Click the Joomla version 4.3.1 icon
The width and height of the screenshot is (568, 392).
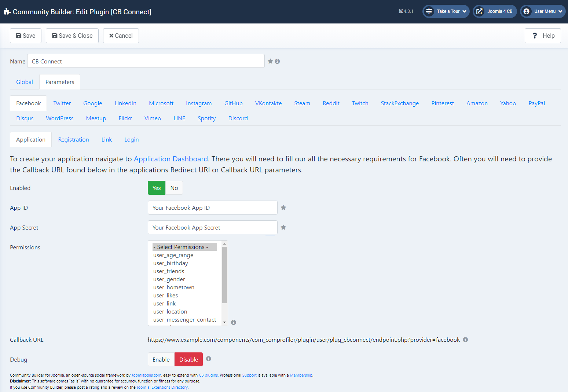pyautogui.click(x=401, y=11)
